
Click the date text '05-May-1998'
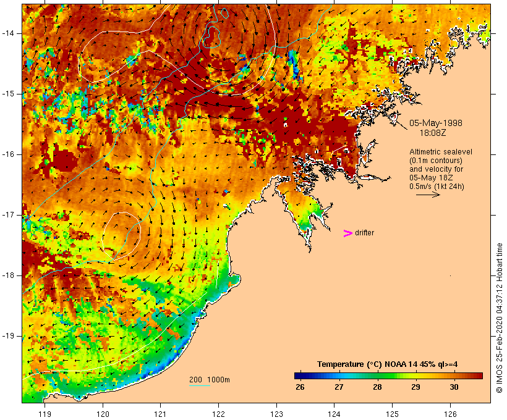point(435,123)
